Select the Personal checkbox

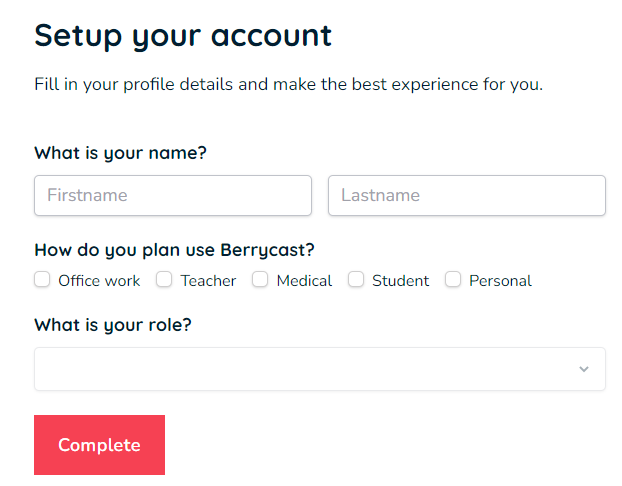[453, 280]
